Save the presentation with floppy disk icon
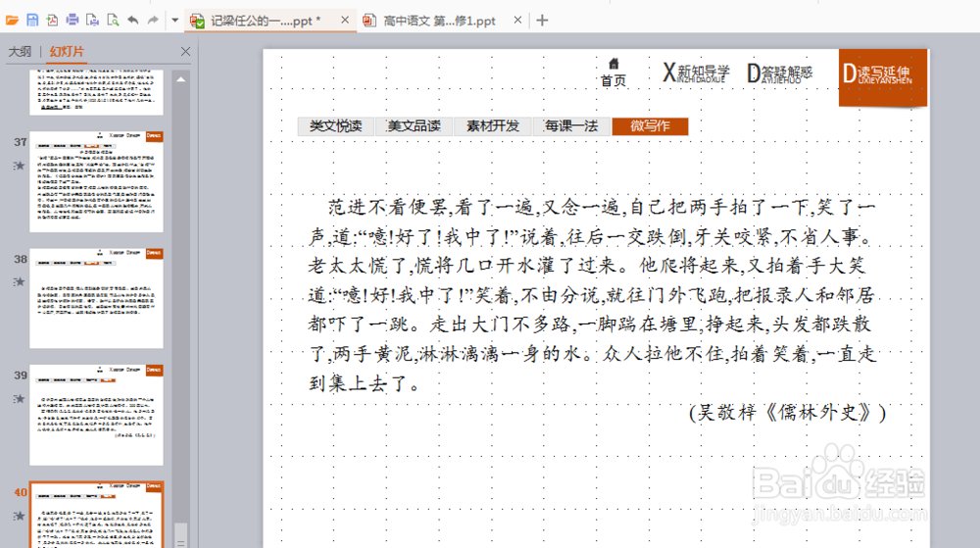The width and height of the screenshot is (980, 548). coord(32,20)
